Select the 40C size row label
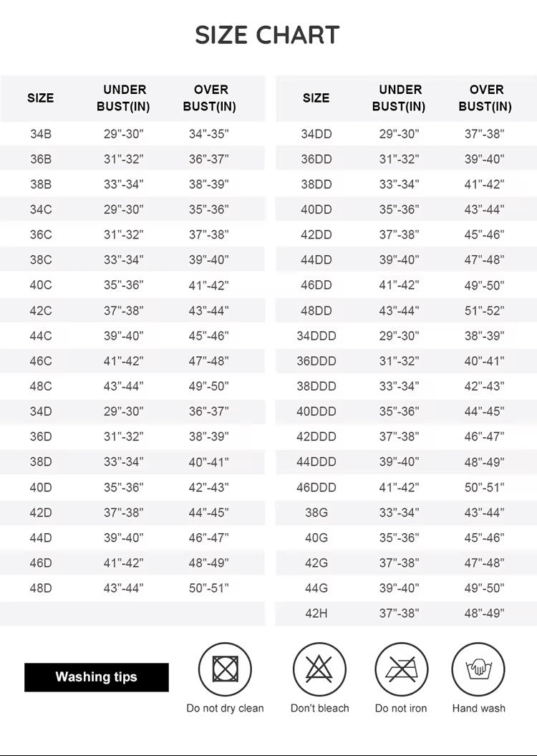The height and width of the screenshot is (756, 537). pos(41,285)
